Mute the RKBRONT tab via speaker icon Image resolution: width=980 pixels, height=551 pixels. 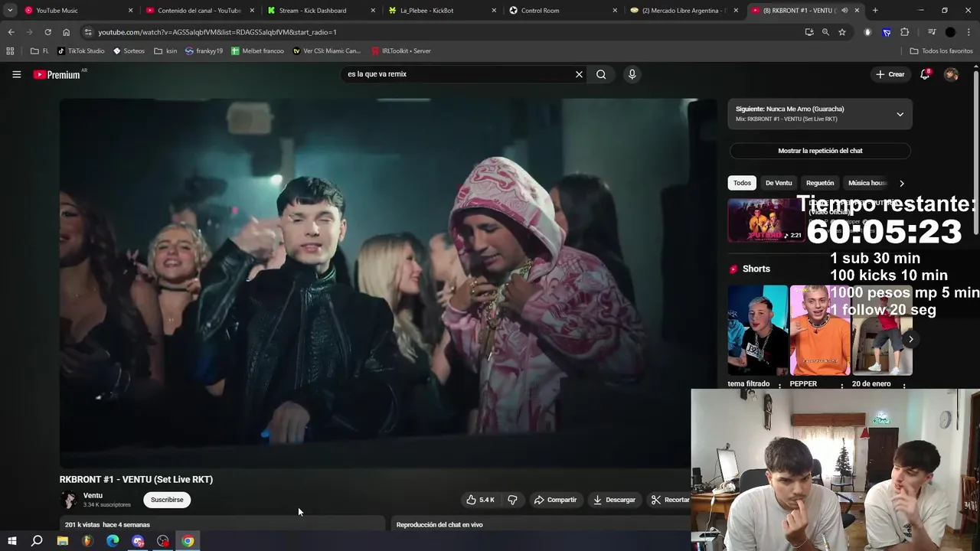tap(844, 11)
